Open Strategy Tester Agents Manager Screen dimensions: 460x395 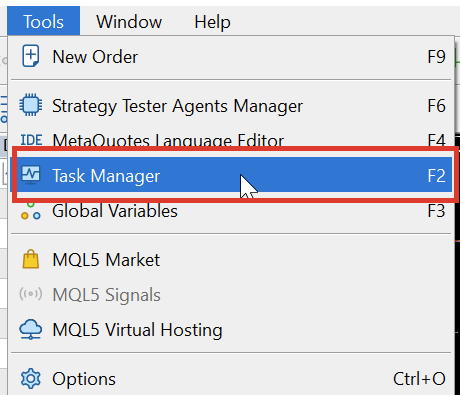click(x=231, y=106)
